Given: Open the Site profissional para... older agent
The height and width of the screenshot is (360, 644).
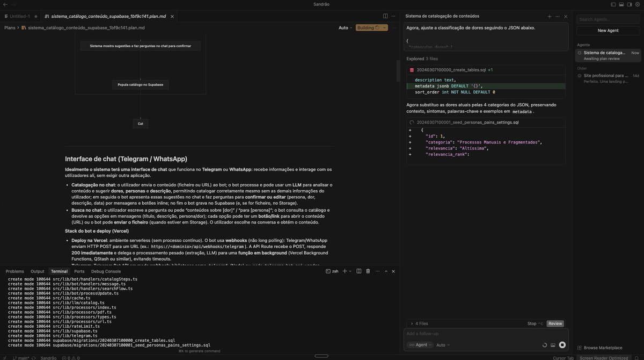Looking at the screenshot, I should pos(608,78).
